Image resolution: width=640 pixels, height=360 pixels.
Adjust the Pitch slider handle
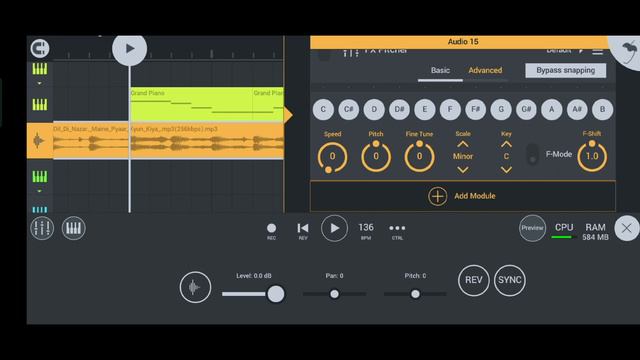click(x=415, y=294)
